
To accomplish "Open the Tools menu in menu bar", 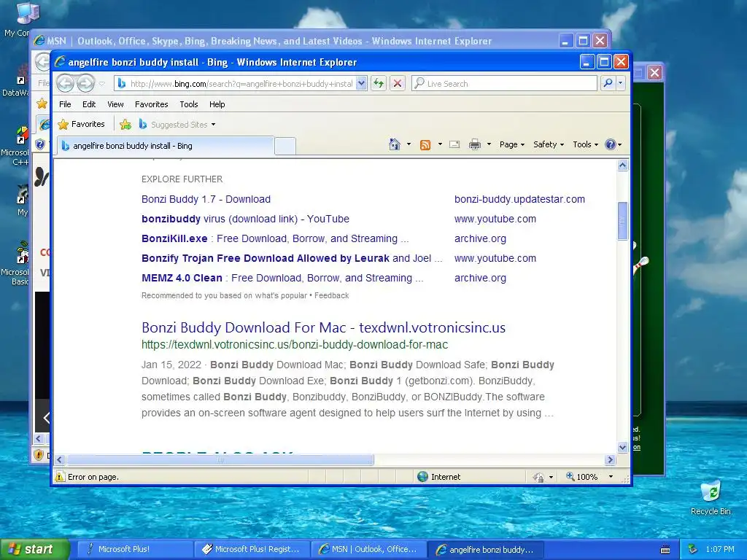I will (189, 104).
